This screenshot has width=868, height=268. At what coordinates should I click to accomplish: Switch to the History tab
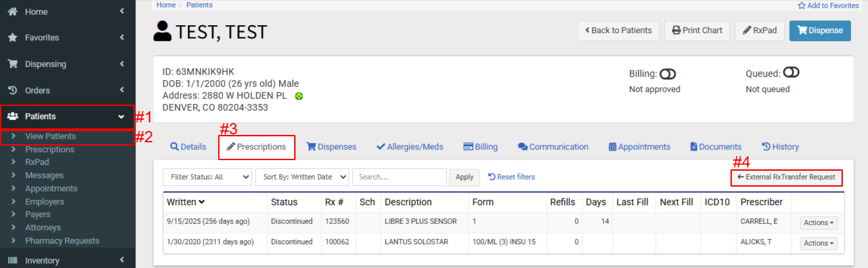pos(781,147)
